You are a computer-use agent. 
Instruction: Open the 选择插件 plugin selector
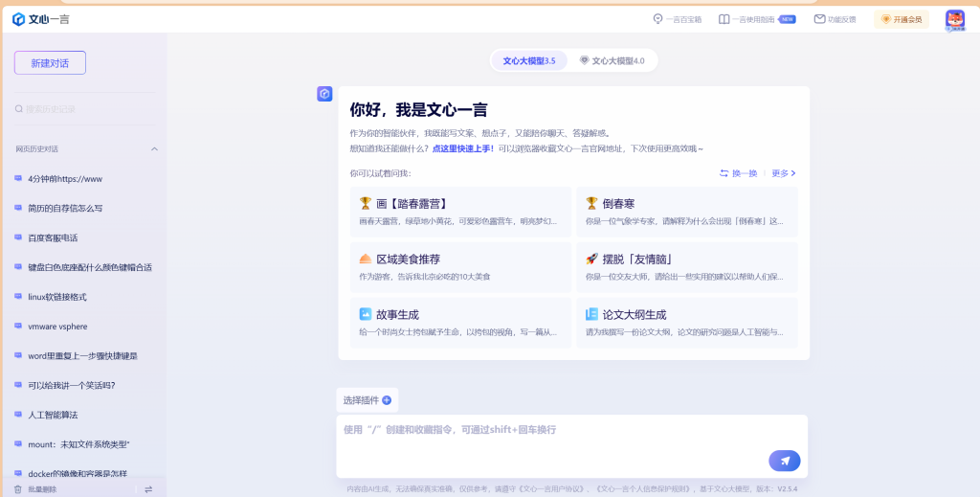[x=367, y=400]
